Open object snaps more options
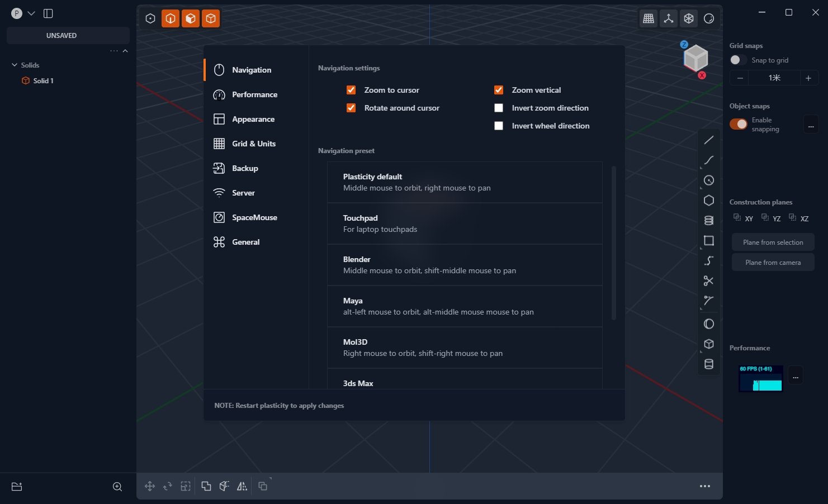 811,125
